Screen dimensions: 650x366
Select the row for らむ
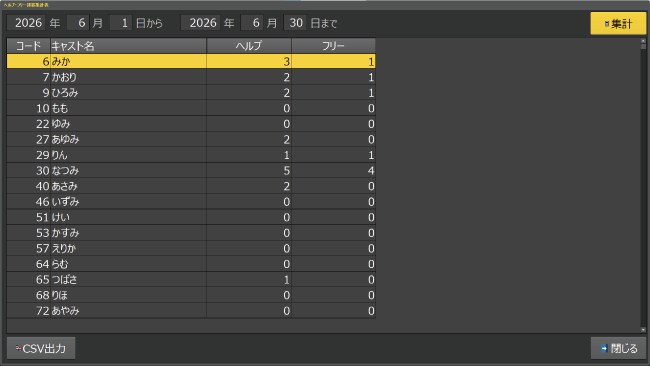pyautogui.click(x=191, y=264)
